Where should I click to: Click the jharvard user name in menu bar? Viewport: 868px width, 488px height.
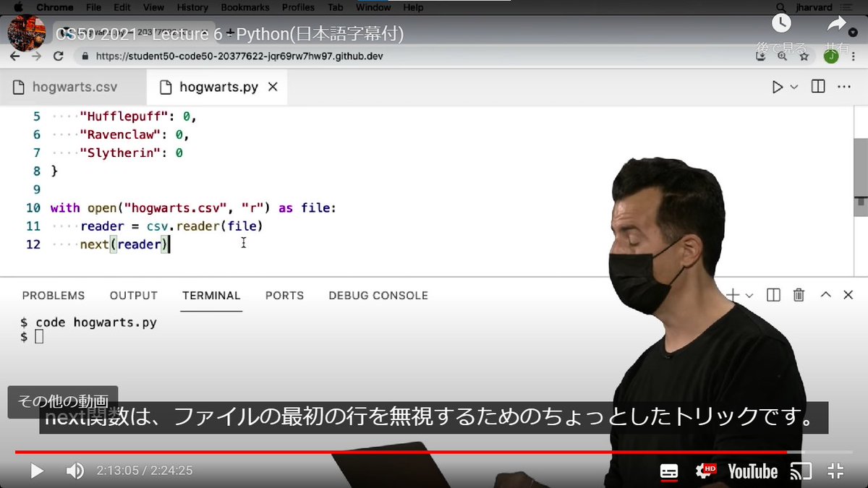click(814, 7)
